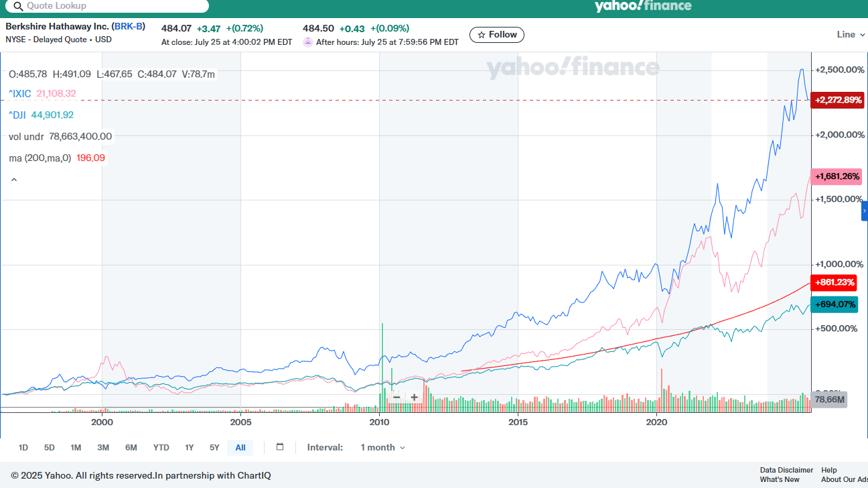The image size is (868, 488).
Task: Open the Interval 1 month dropdown
Action: 382,448
